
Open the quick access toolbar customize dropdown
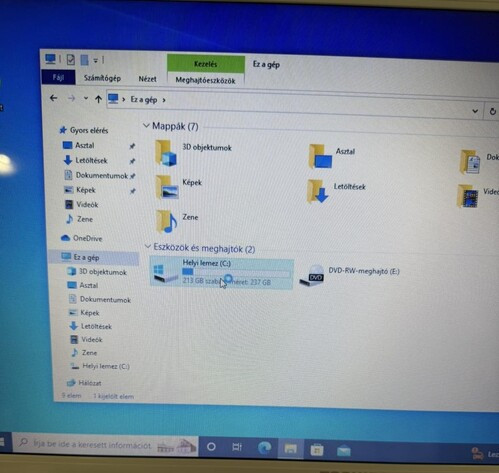pos(96,61)
